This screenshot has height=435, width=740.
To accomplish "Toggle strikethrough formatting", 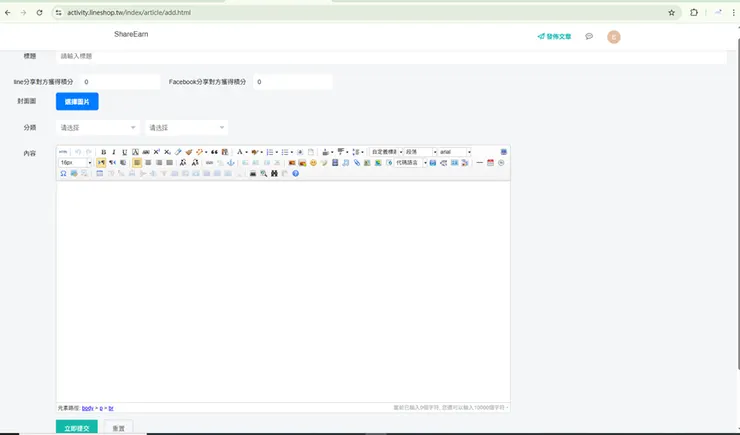I will pos(146,152).
